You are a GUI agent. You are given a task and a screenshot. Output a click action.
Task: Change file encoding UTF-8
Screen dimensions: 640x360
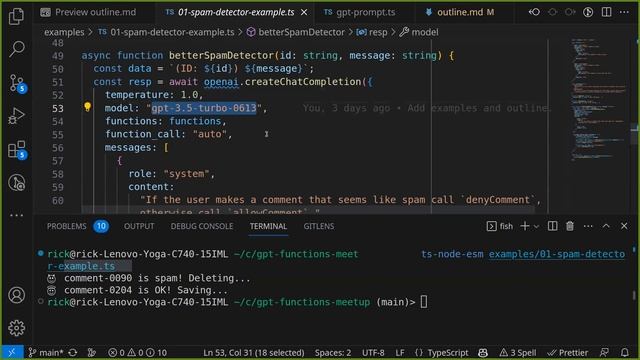pyautogui.click(x=373, y=352)
